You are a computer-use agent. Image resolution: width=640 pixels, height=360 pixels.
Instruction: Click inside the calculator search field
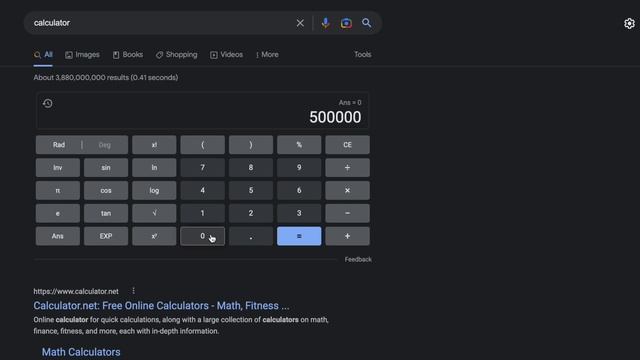point(161,23)
